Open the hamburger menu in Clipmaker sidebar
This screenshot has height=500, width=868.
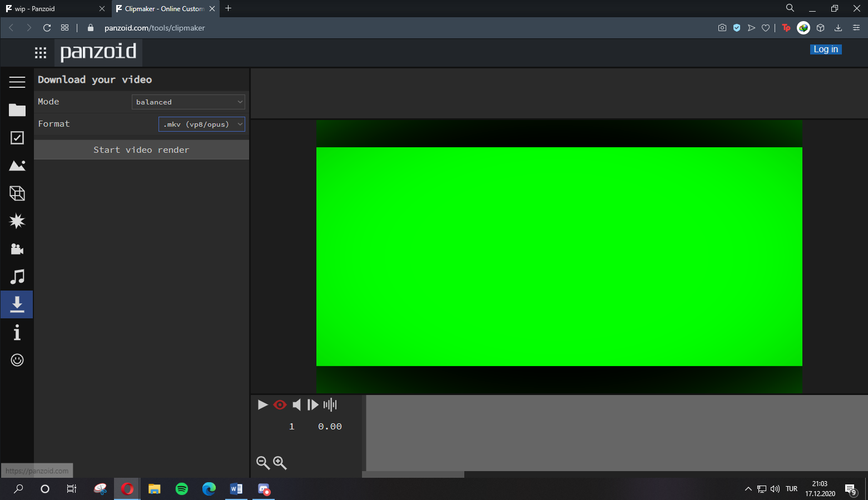point(17,82)
